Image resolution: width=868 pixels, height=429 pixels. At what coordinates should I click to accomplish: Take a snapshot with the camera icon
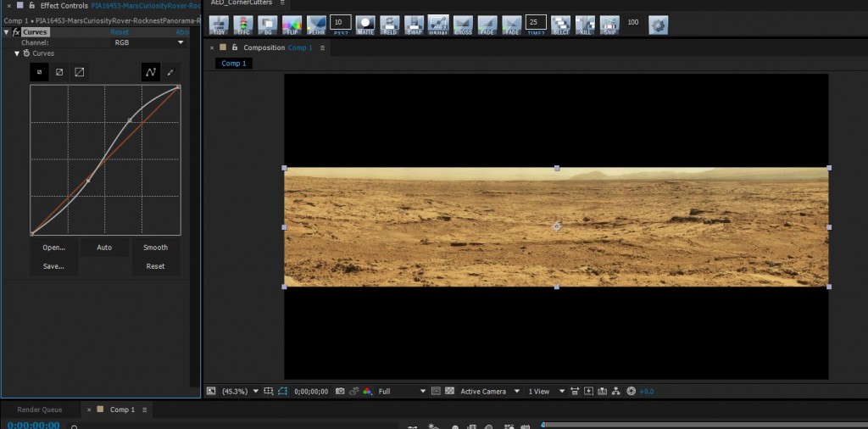click(340, 391)
